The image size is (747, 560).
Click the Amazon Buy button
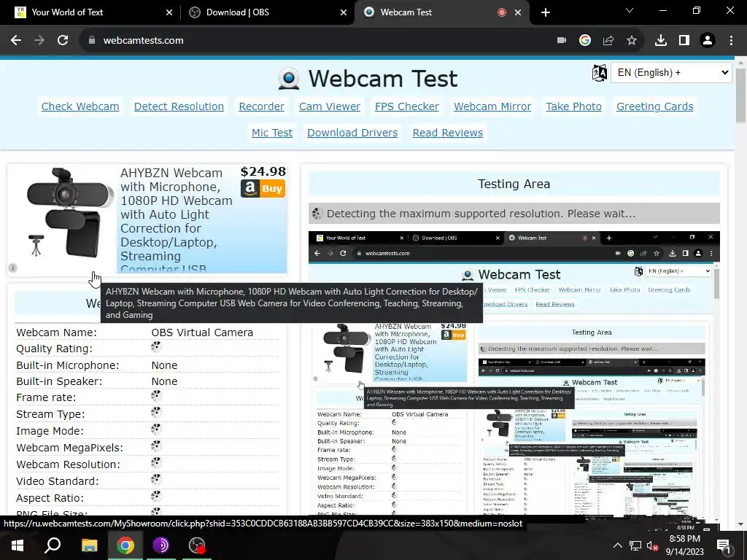[x=263, y=189]
